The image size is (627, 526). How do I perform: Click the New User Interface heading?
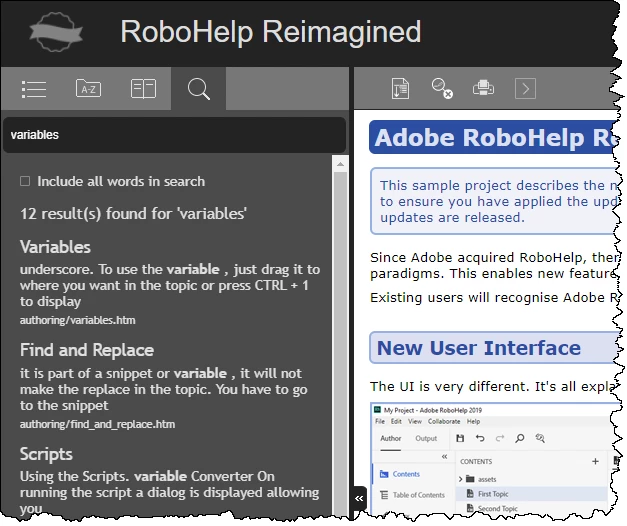pyautogui.click(x=479, y=348)
